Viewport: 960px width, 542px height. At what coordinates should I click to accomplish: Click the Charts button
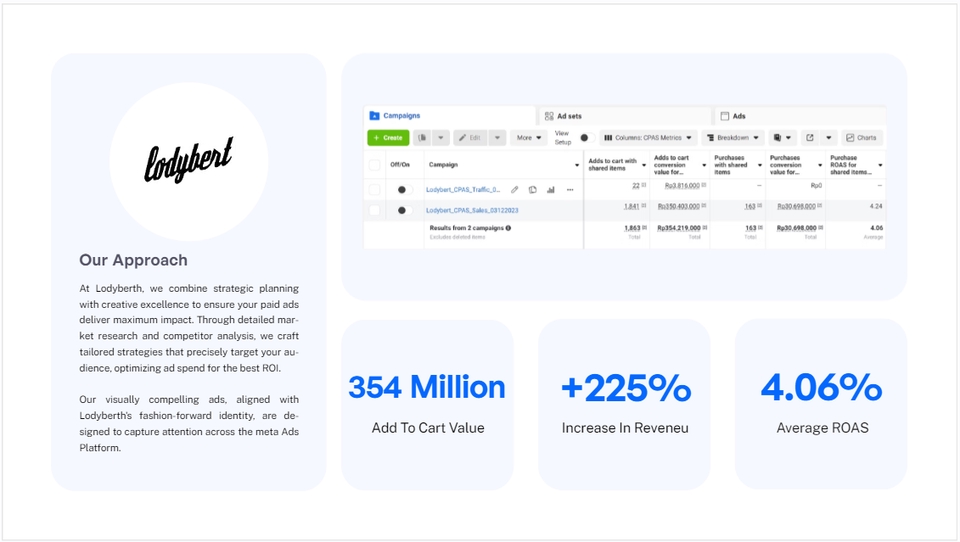click(861, 138)
